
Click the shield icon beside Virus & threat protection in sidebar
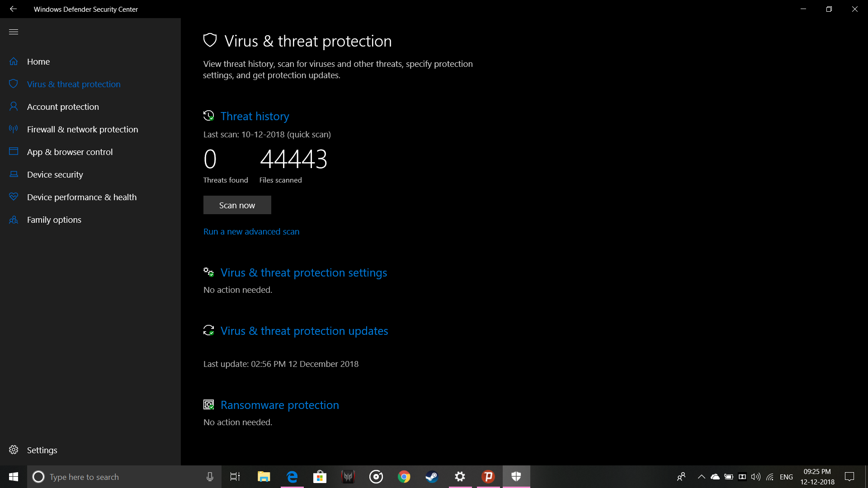point(14,84)
